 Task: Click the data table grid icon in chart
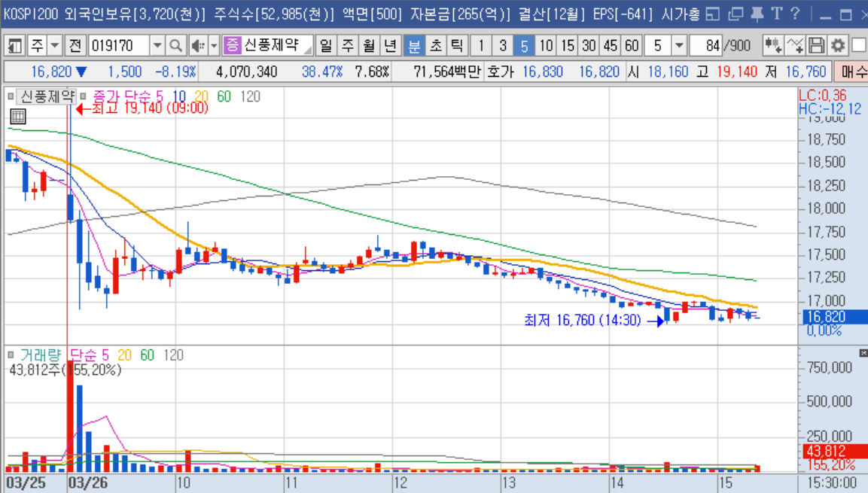18,116
